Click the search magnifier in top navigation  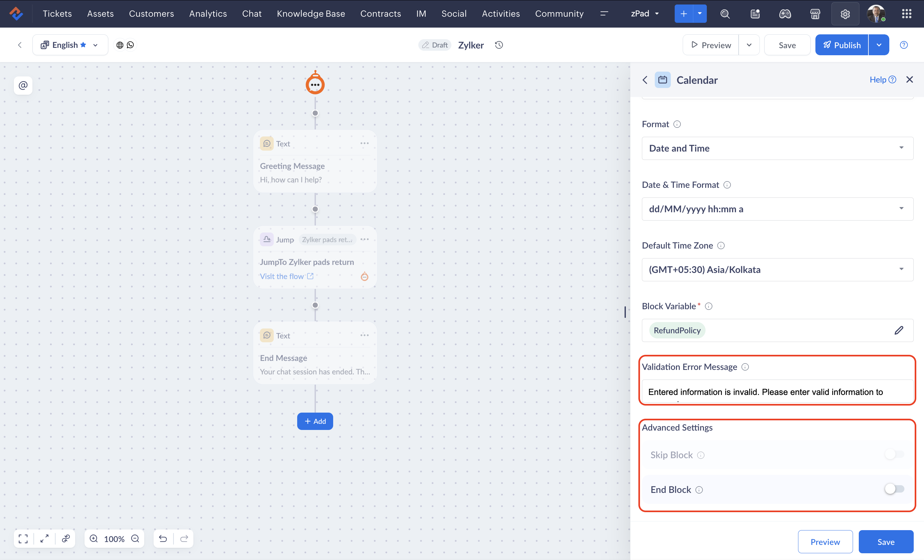pyautogui.click(x=725, y=14)
